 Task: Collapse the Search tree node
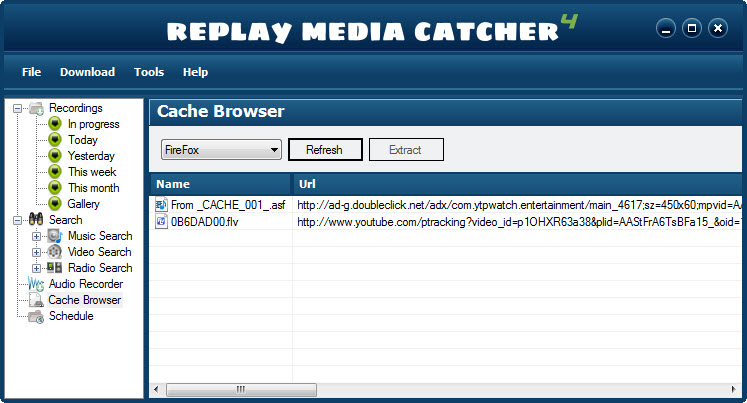[18, 220]
